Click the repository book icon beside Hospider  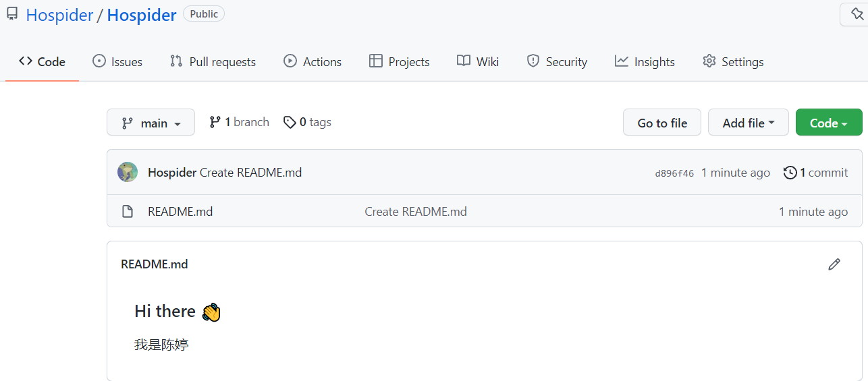tap(12, 14)
